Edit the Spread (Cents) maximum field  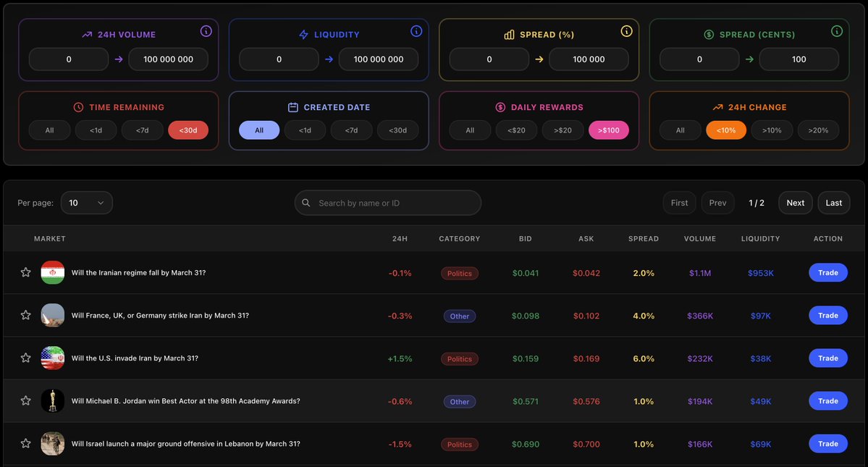click(799, 59)
